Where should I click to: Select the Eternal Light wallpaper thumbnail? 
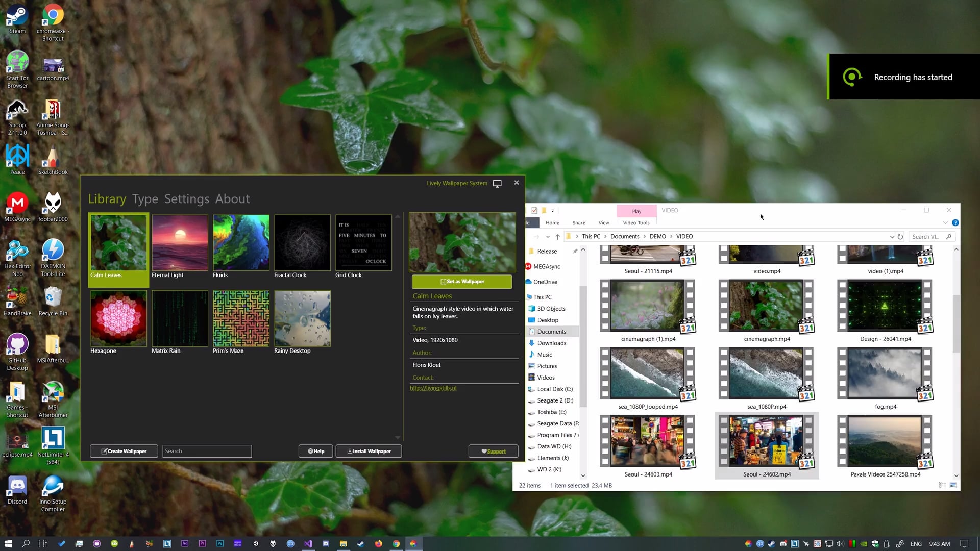[180, 243]
